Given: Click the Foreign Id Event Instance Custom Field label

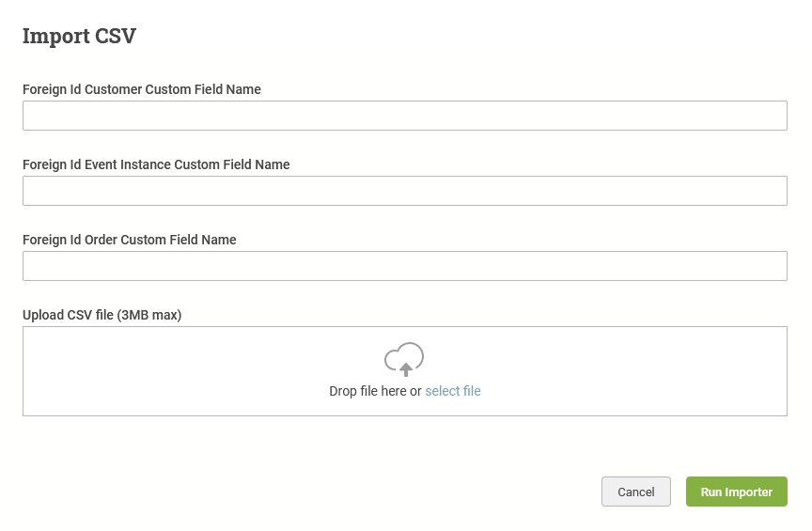Looking at the screenshot, I should [x=156, y=164].
